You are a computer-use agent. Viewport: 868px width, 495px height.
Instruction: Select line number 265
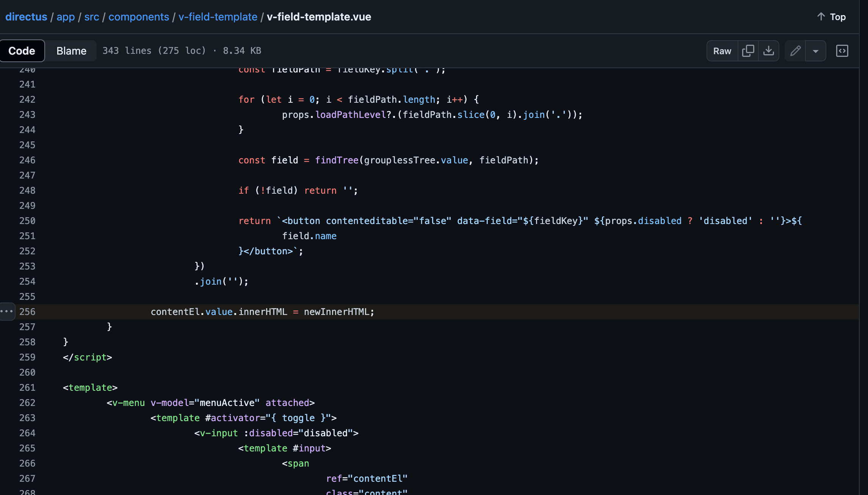pos(27,448)
